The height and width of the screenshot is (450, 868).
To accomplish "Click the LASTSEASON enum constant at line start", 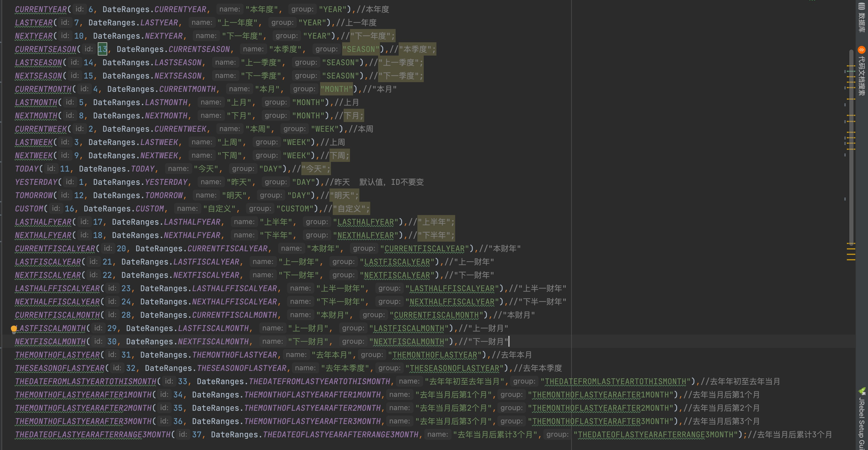I will tap(38, 62).
